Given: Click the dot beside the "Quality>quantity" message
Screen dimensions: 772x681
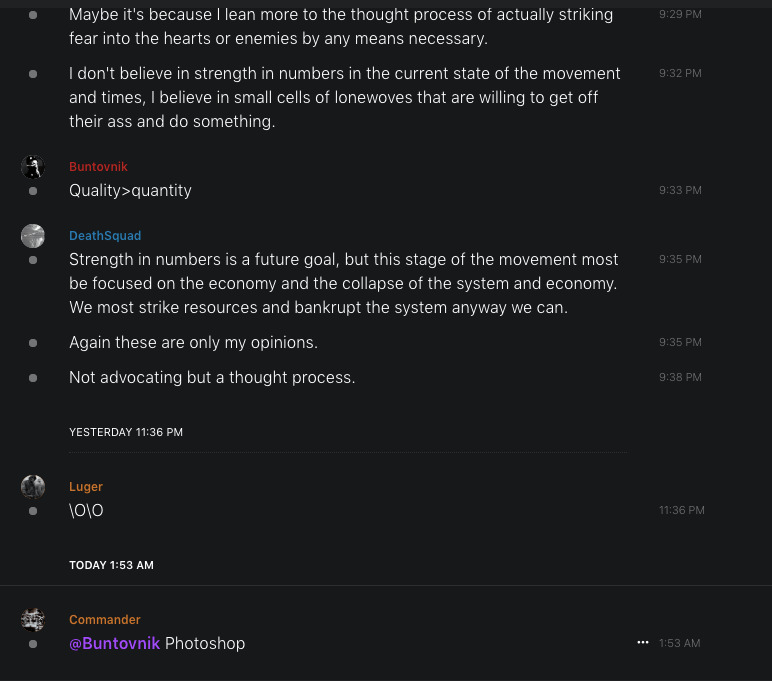Looking at the screenshot, I should (x=33, y=190).
